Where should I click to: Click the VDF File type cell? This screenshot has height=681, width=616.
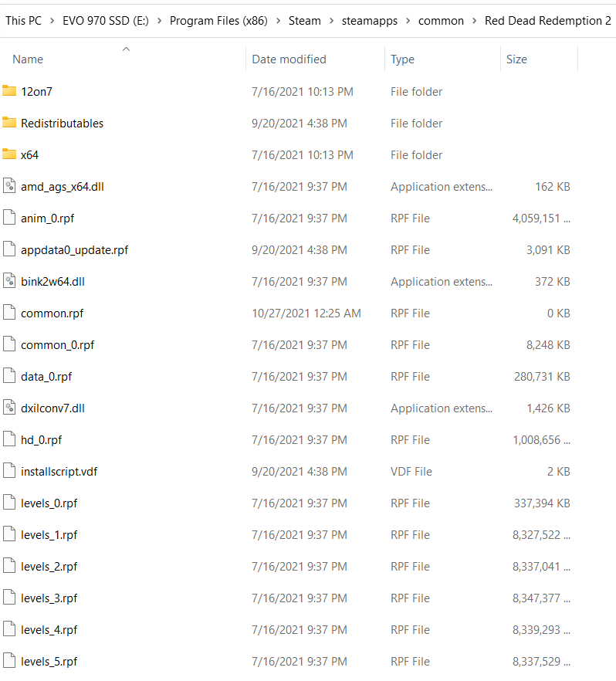[x=411, y=472]
